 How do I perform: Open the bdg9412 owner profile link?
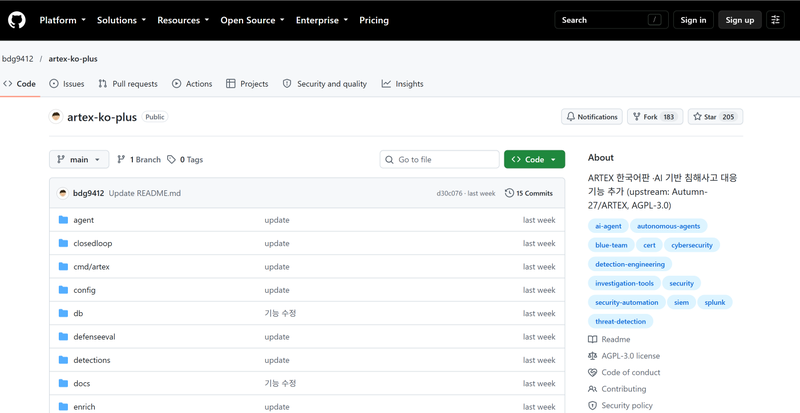(17, 59)
